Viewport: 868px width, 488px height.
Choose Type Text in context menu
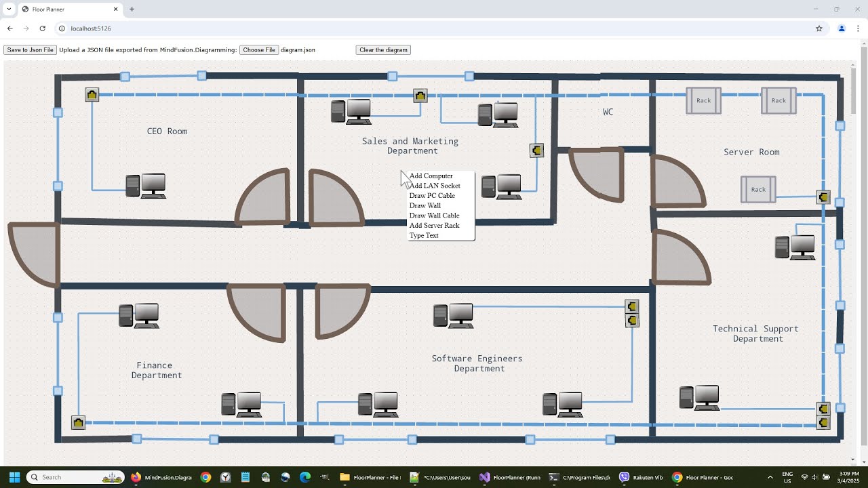coord(424,235)
